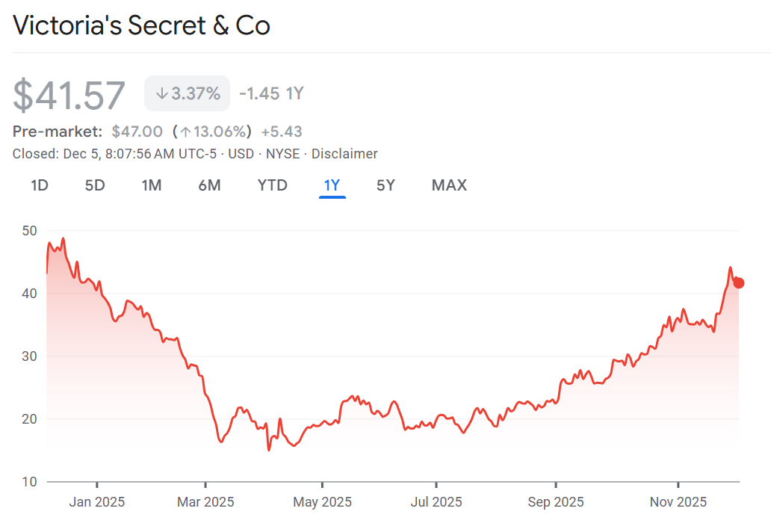Show the 1M price history
The width and height of the screenshot is (771, 532).
152,185
